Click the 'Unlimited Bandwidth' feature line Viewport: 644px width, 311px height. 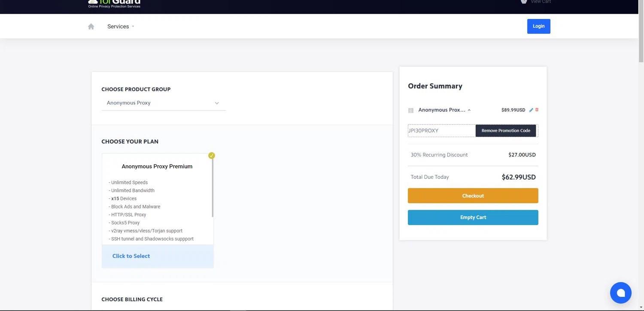131,191
